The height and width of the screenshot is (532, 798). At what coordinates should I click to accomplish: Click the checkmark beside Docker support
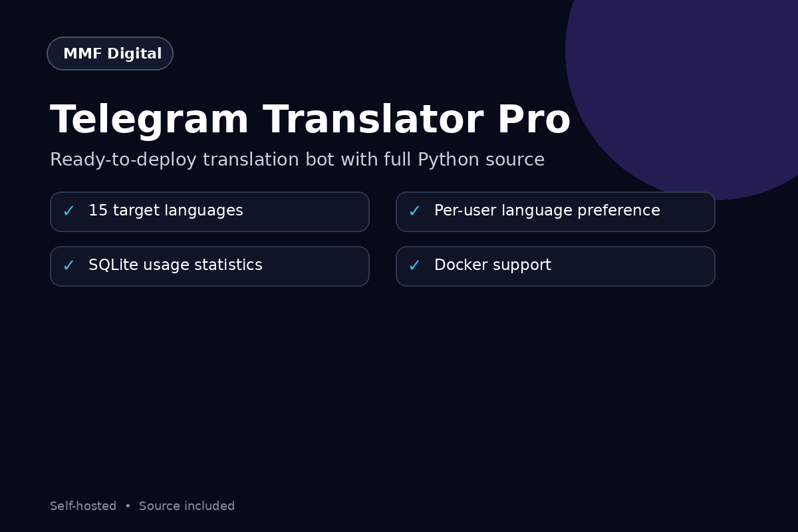pyautogui.click(x=414, y=266)
